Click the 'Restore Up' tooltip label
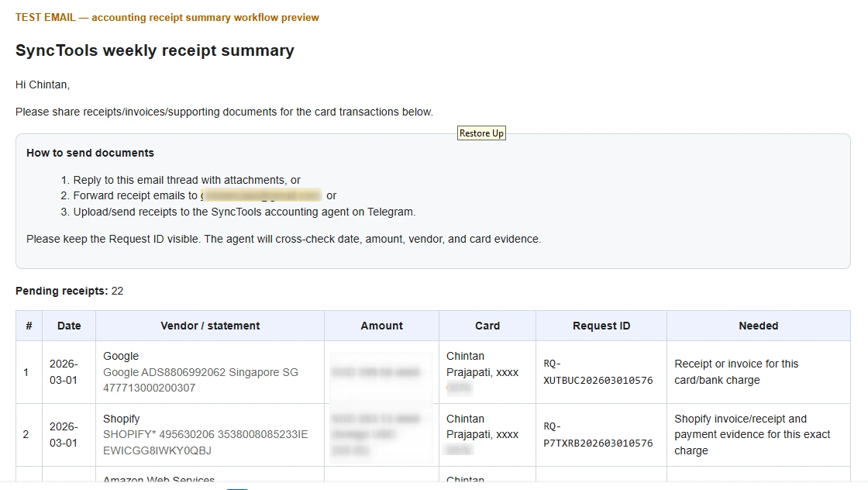 coord(481,133)
